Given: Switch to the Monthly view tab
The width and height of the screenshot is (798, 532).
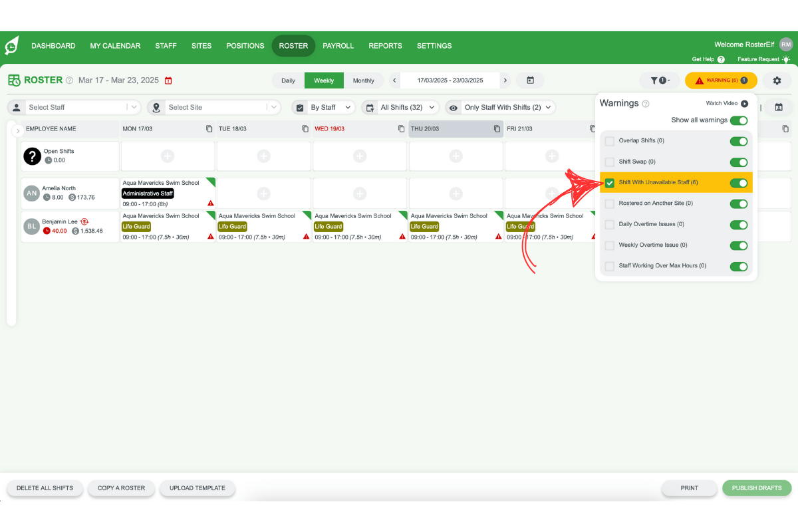Looking at the screenshot, I should (364, 80).
